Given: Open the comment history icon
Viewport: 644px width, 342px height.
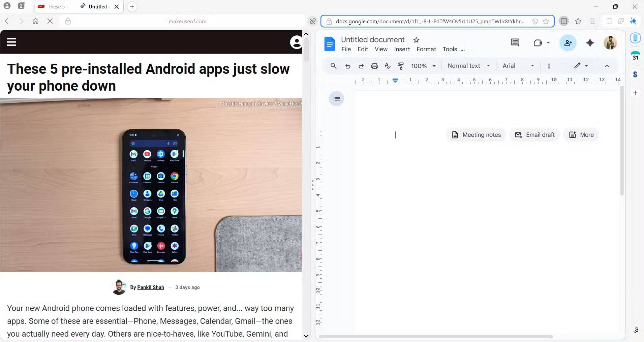Looking at the screenshot, I should [x=515, y=43].
